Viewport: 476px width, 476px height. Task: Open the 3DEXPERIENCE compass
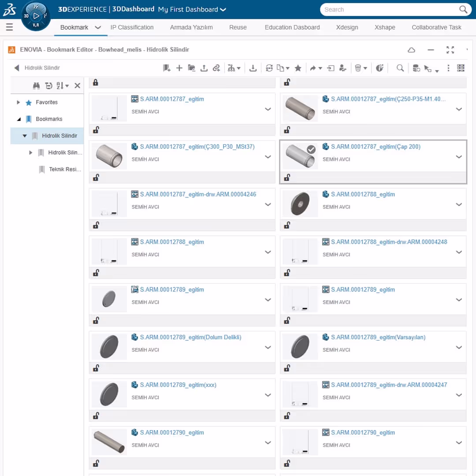(x=36, y=16)
